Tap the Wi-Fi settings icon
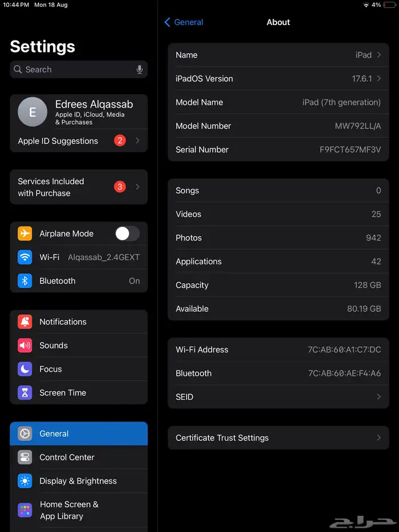This screenshot has width=399, height=532. click(25, 257)
